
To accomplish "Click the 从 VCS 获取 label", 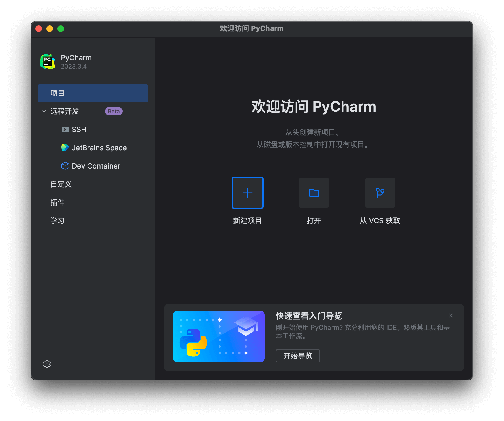I will [x=380, y=220].
